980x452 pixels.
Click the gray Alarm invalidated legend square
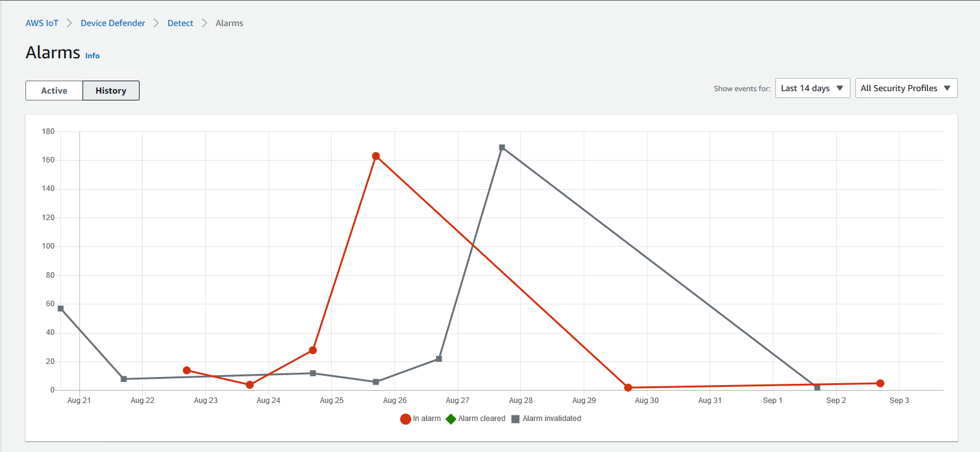point(515,419)
